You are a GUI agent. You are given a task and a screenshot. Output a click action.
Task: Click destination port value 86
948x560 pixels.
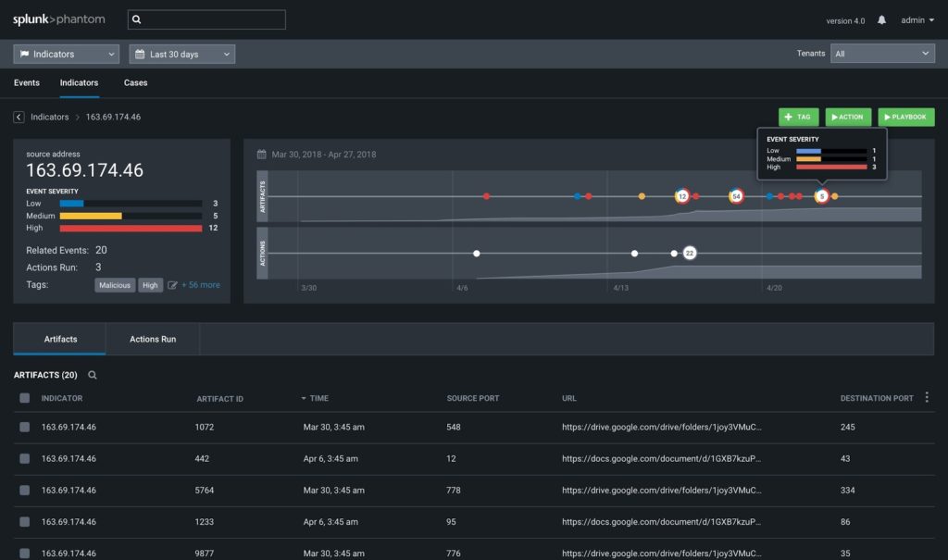(x=845, y=521)
